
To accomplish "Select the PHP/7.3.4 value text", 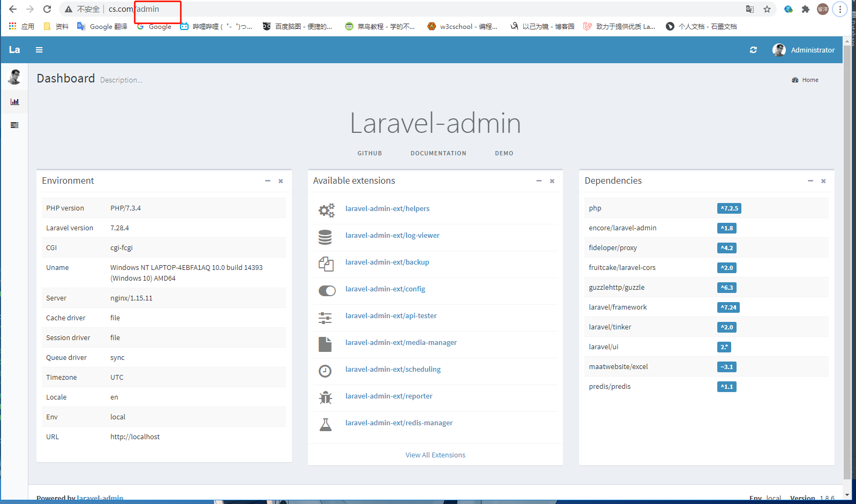I will (126, 208).
